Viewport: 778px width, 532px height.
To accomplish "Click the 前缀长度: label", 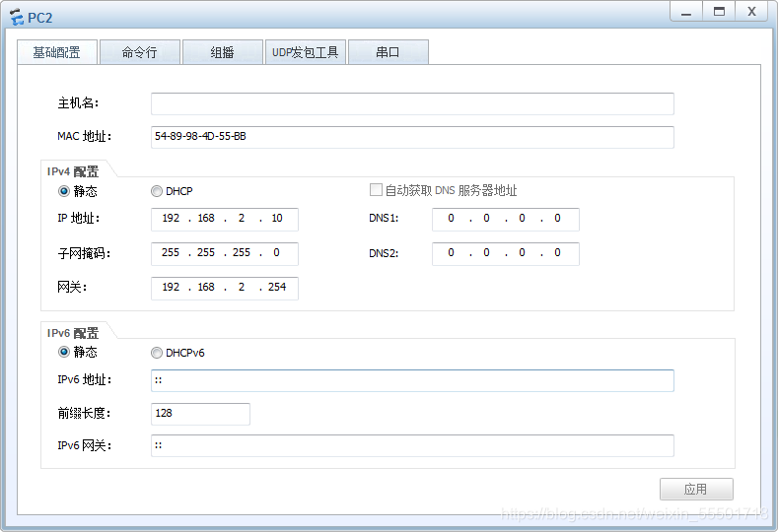I will coord(84,413).
